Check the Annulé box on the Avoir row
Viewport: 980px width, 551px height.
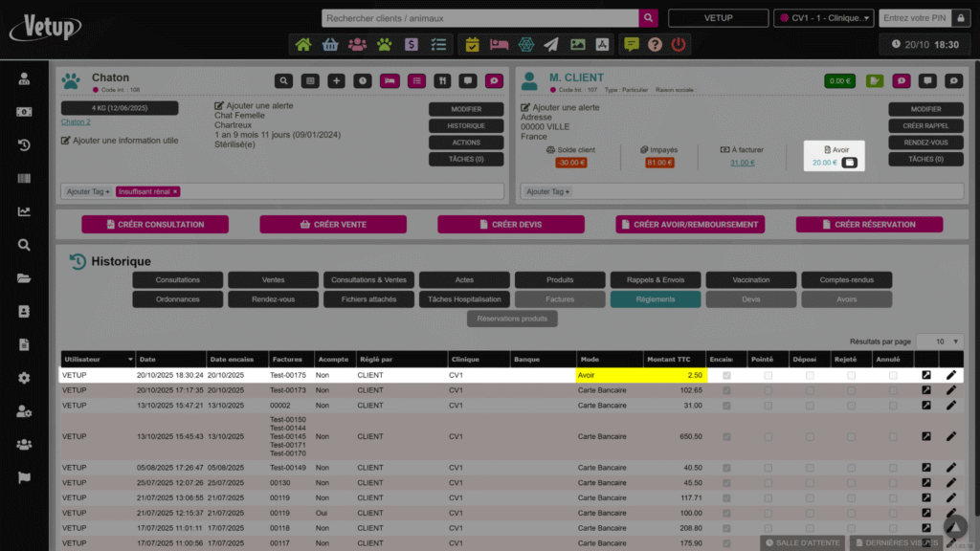893,375
